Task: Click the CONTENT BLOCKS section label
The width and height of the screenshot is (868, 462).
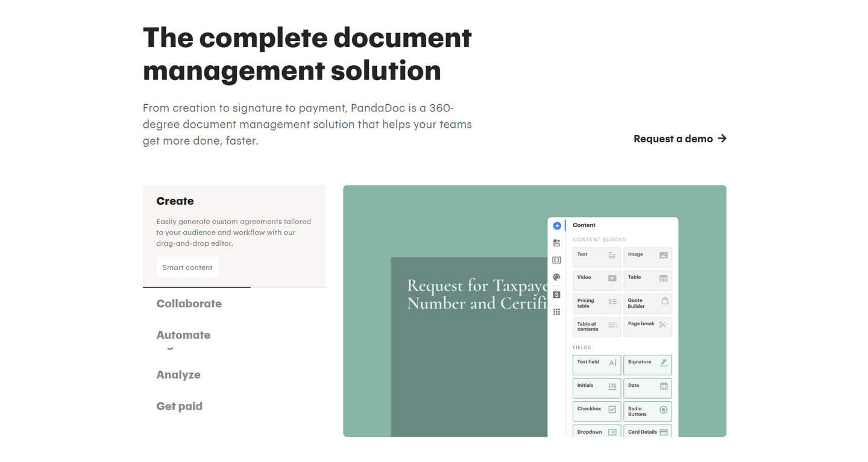Action: coord(599,240)
